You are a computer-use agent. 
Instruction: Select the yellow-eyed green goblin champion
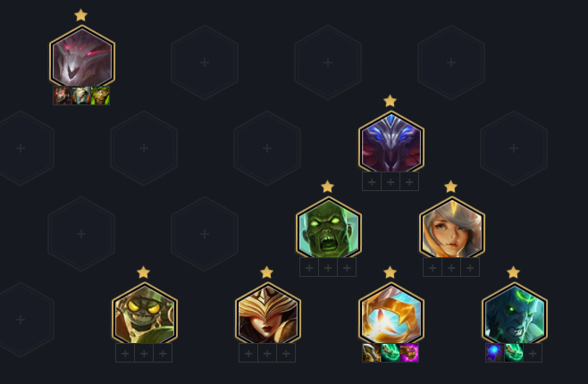(145, 314)
